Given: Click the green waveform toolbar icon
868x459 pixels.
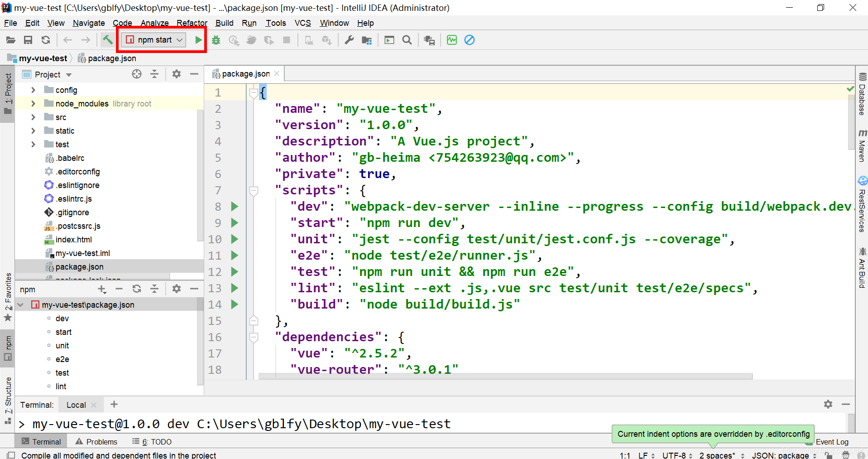Looking at the screenshot, I should pos(452,40).
